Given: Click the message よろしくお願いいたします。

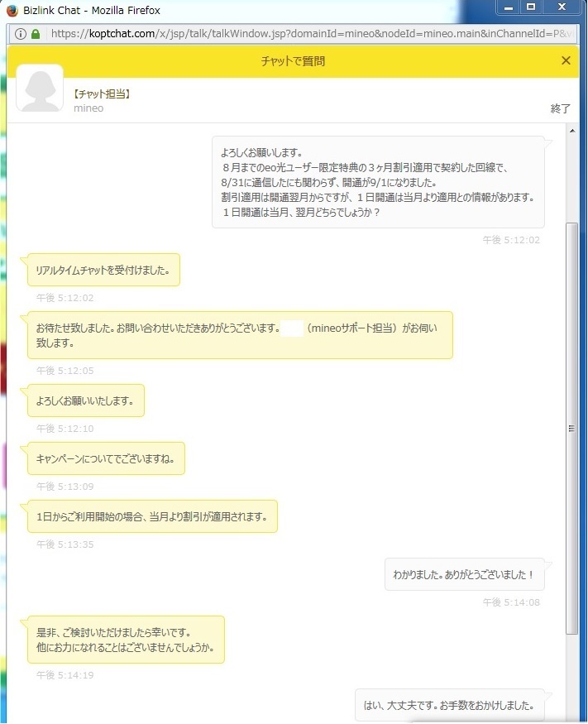Looking at the screenshot, I should [86, 400].
